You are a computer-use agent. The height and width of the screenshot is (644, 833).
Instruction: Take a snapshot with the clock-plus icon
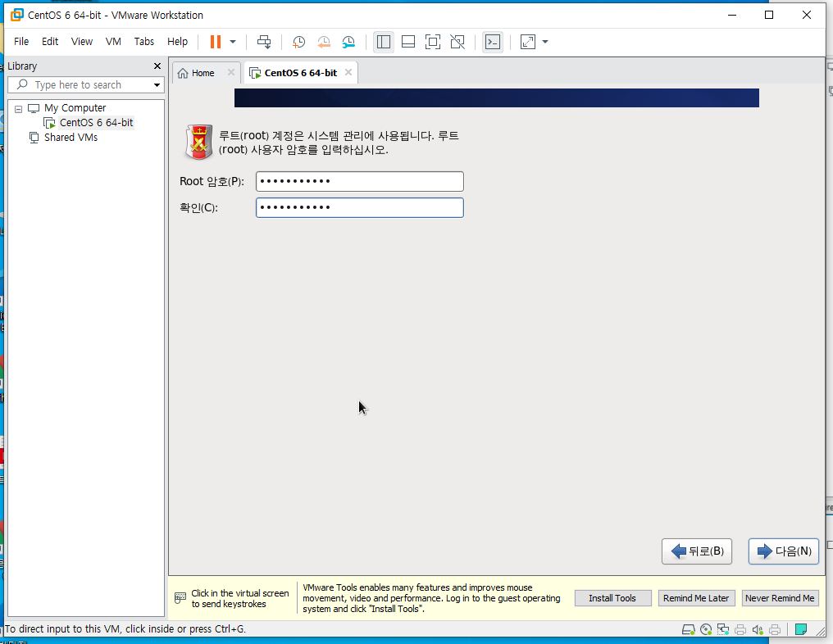298,42
